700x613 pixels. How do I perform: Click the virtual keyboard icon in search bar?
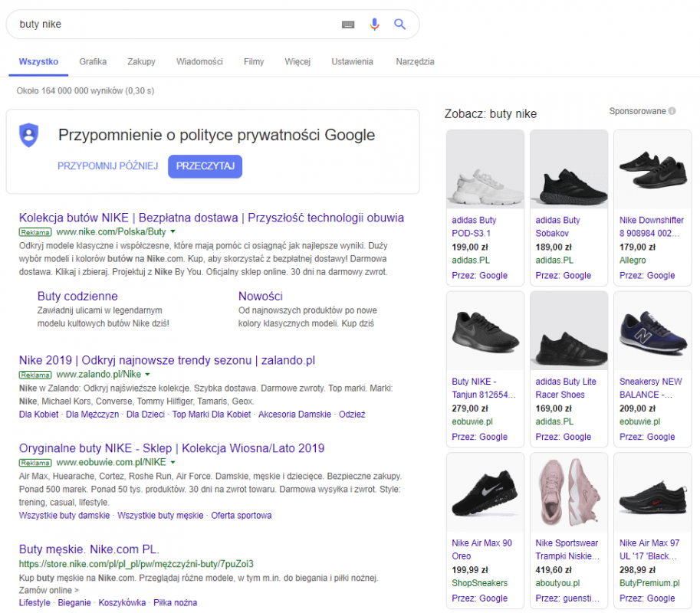click(348, 25)
